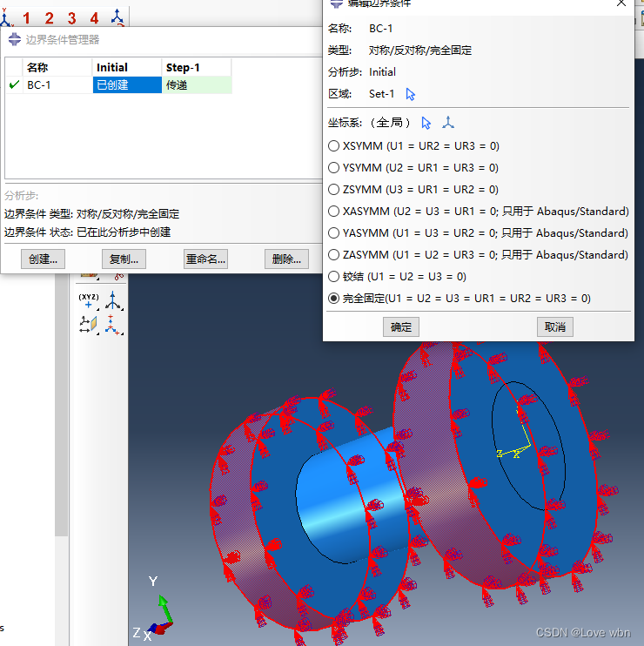
Task: Click the 创建... create button
Action: point(43,259)
